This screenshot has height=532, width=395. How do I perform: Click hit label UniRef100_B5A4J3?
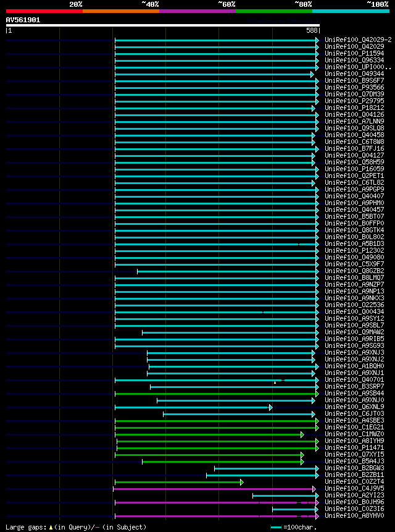pyautogui.click(x=354, y=461)
